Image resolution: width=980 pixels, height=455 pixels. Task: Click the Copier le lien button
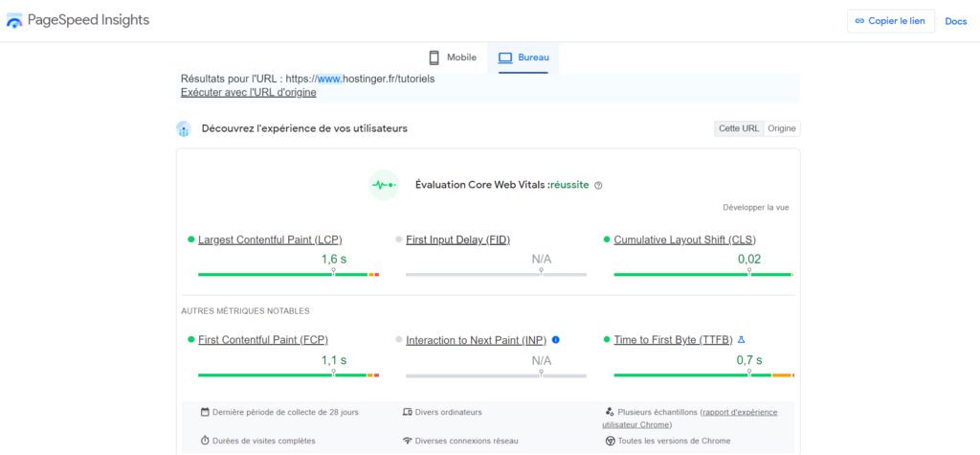click(891, 21)
